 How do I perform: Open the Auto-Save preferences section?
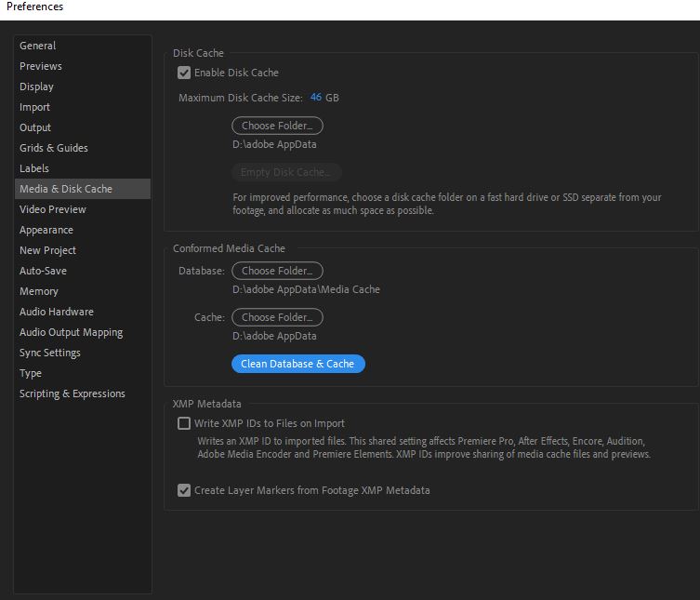click(44, 271)
